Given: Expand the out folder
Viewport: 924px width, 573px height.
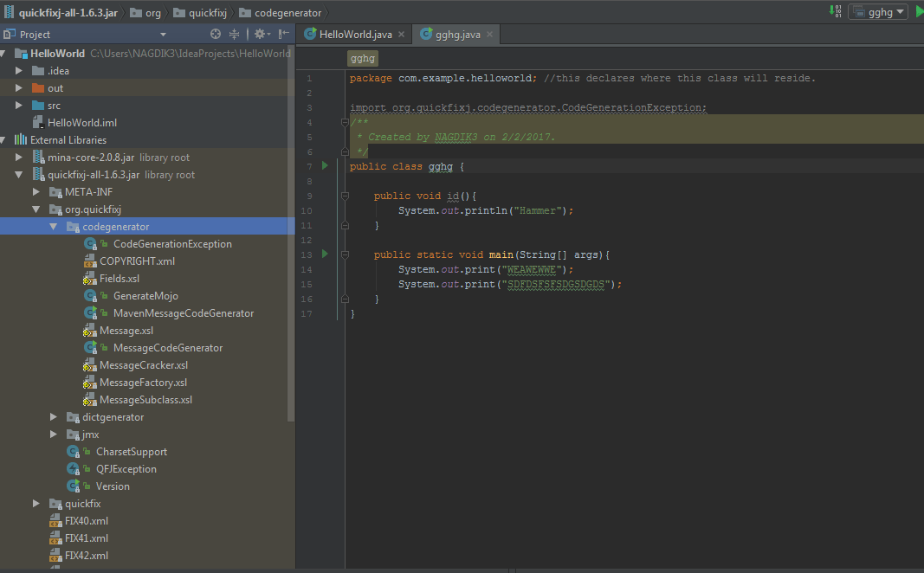Looking at the screenshot, I should [19, 87].
